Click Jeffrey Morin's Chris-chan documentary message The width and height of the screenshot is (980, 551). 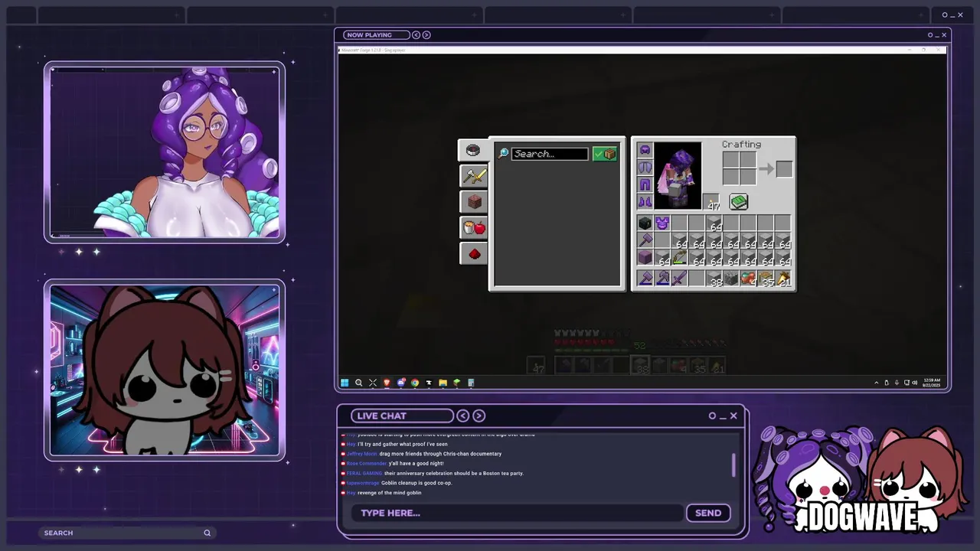coord(440,454)
